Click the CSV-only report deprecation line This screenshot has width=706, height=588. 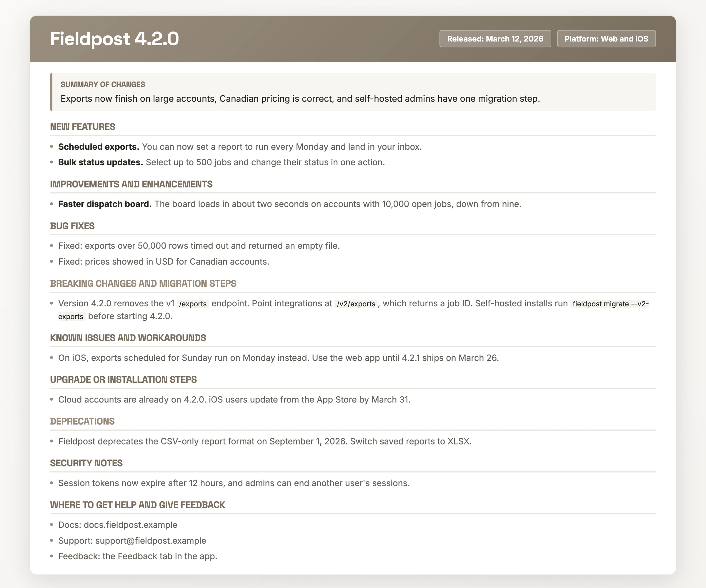click(265, 441)
